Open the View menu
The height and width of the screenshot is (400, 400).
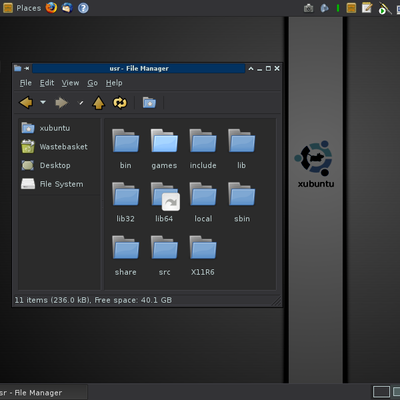[70, 83]
